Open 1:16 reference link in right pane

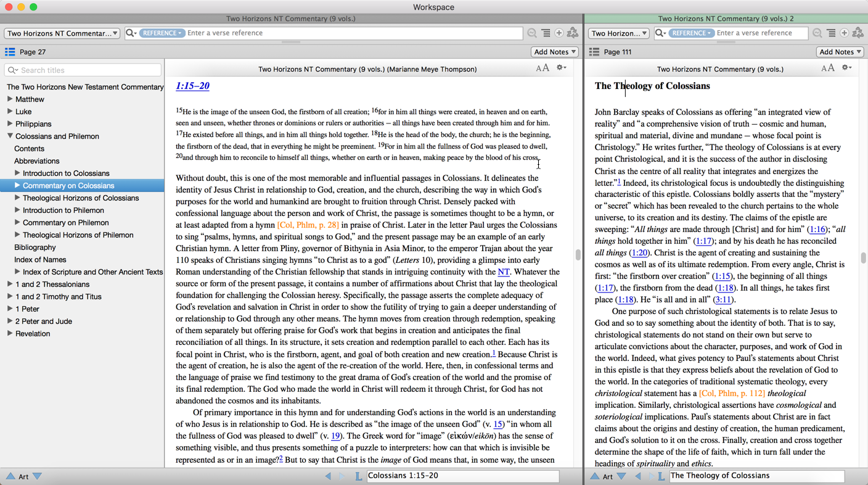[817, 229]
